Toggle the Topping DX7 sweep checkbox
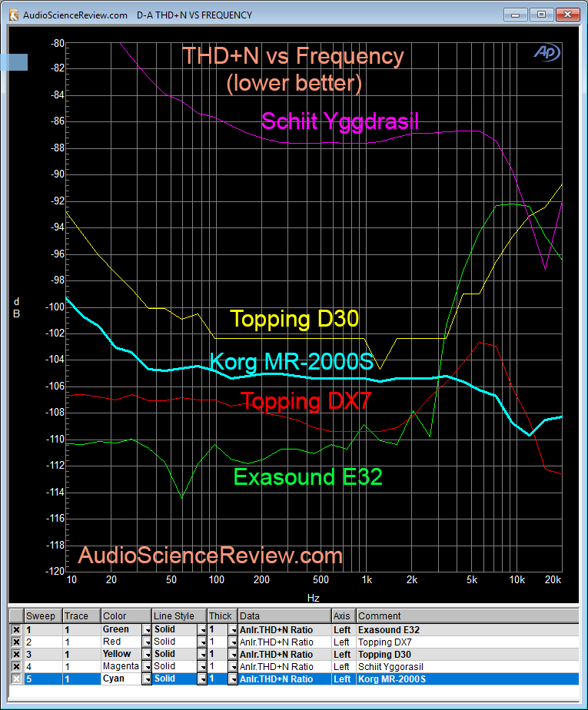The height and width of the screenshot is (710, 588). (16, 642)
